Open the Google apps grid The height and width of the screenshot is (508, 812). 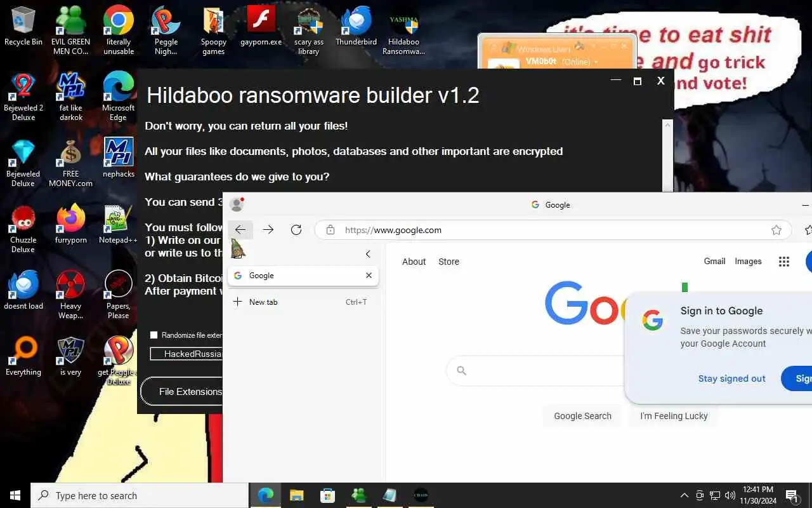(784, 262)
